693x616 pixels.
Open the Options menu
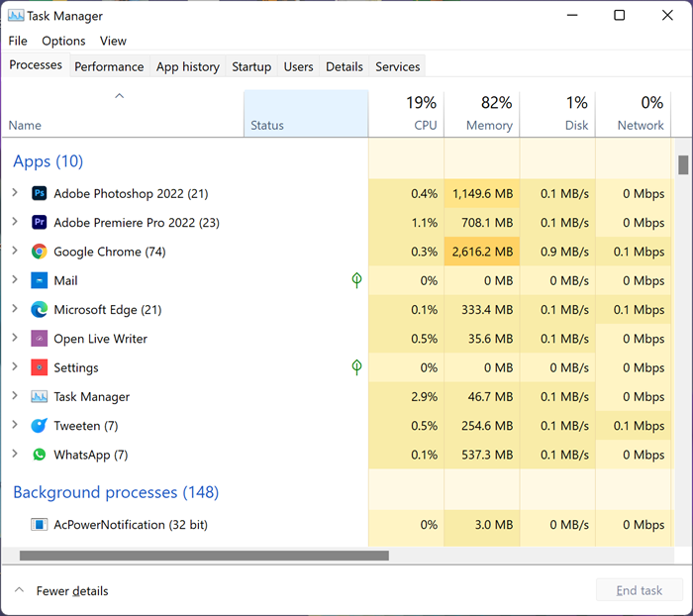(63, 41)
